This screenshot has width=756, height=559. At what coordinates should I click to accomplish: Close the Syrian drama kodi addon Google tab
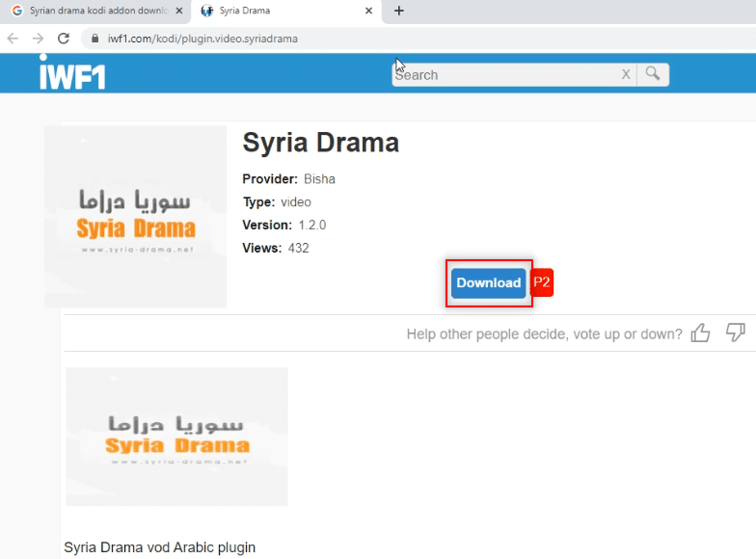pos(179,11)
